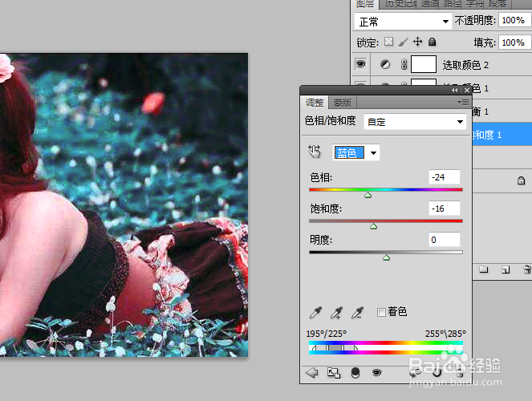This screenshot has width=532, height=401.
Task: Pick the subtract-from-sample eyedropper (minus)
Action: (x=357, y=312)
